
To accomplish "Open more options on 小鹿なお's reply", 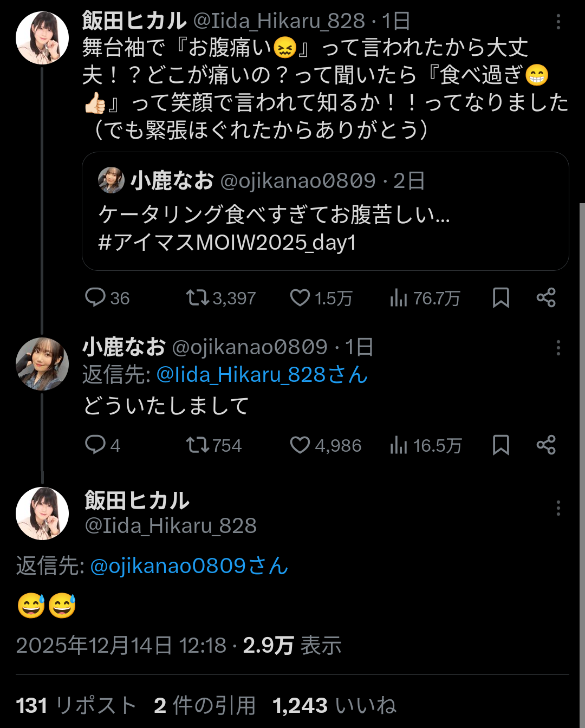I will point(558,348).
